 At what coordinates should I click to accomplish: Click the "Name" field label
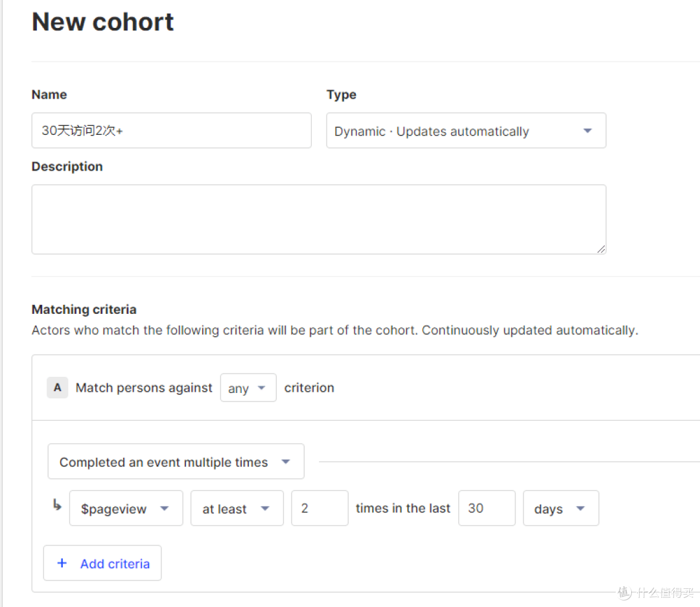(49, 95)
